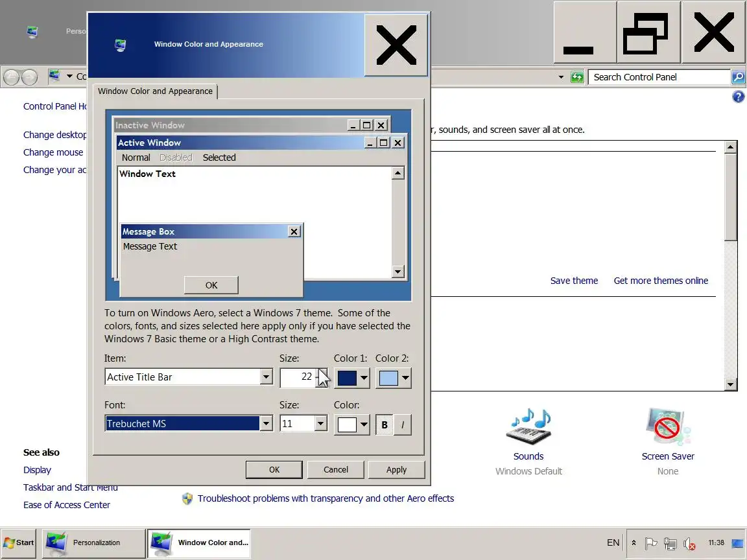This screenshot has width=747, height=560.
Task: Open Taskbar and Start Menu link
Action: point(71,487)
